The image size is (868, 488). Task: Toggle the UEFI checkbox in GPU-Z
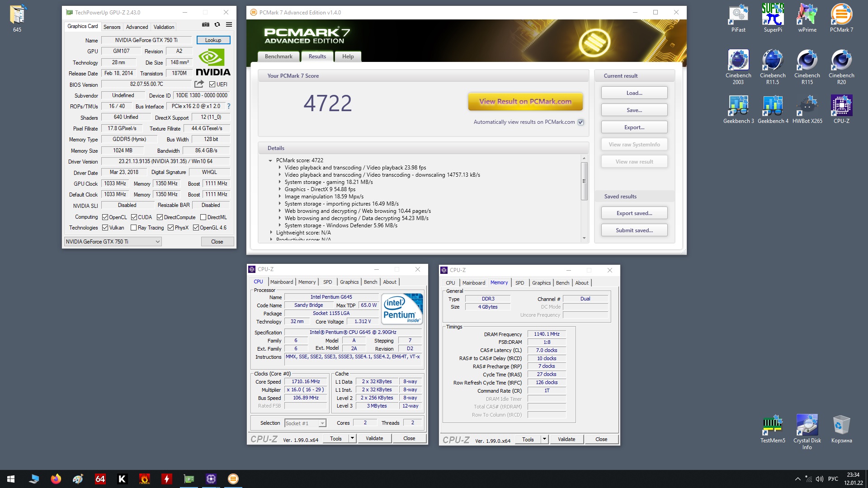(212, 84)
